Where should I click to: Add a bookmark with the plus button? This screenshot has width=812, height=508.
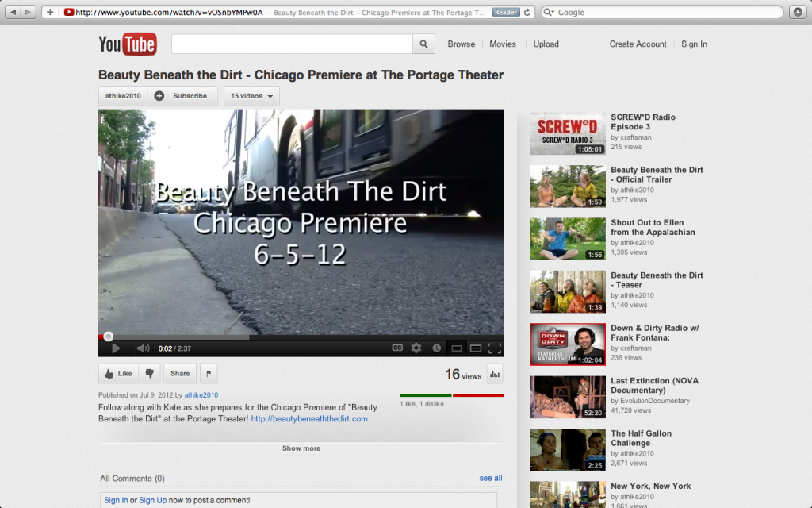point(50,12)
